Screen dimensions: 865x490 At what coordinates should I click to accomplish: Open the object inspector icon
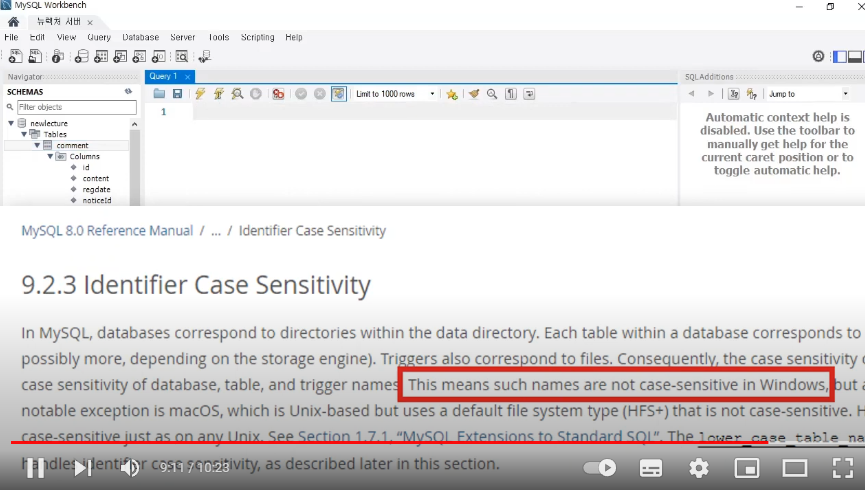coord(58,56)
